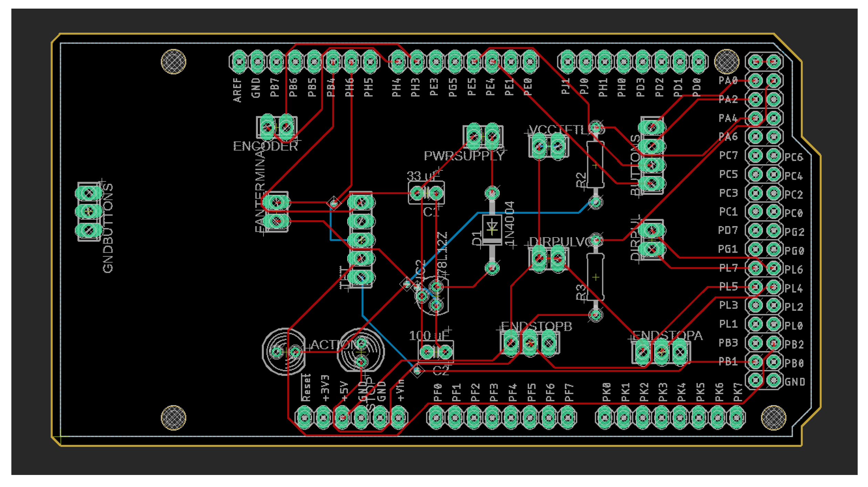
Task: Click the Reset pad on bottom header
Action: pyautogui.click(x=304, y=418)
